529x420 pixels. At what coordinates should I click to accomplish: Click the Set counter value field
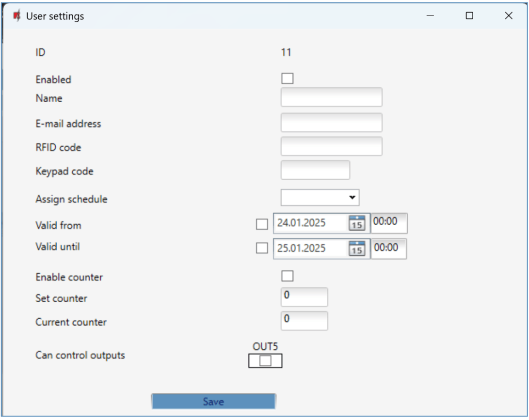(x=304, y=297)
